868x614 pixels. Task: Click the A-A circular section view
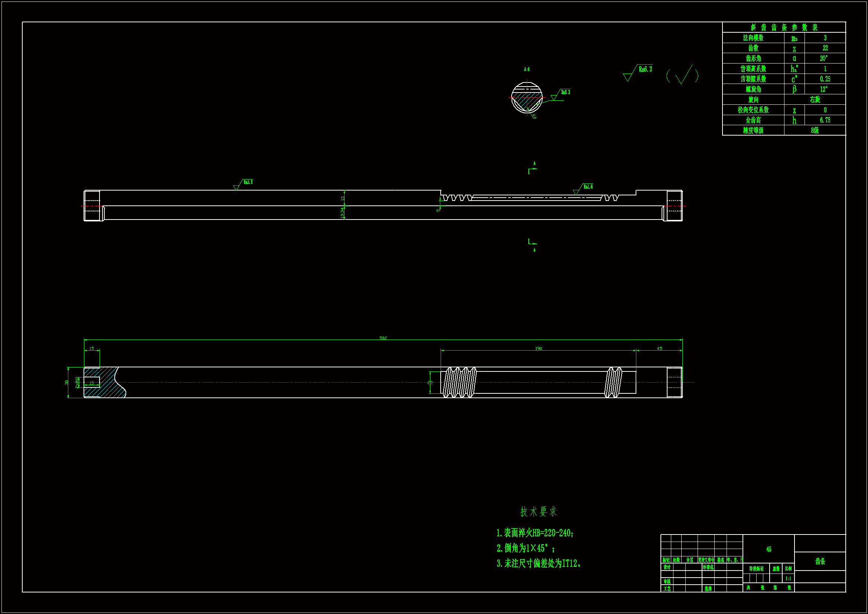click(x=526, y=98)
